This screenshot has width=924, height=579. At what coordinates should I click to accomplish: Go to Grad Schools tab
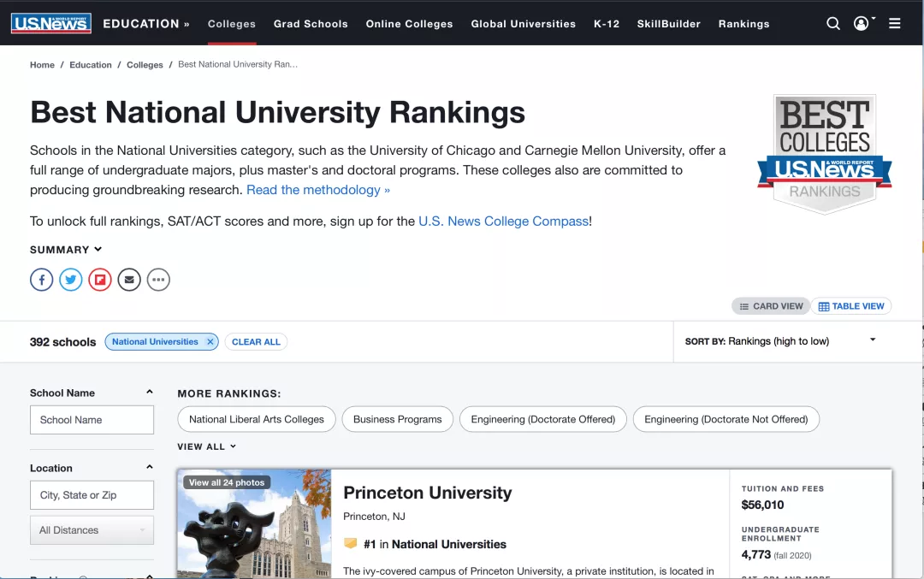tap(311, 24)
